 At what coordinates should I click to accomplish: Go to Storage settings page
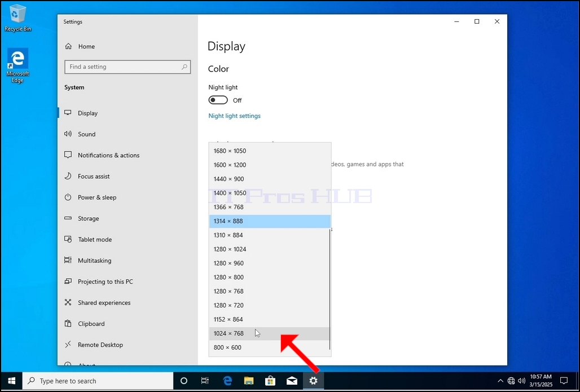point(128,218)
